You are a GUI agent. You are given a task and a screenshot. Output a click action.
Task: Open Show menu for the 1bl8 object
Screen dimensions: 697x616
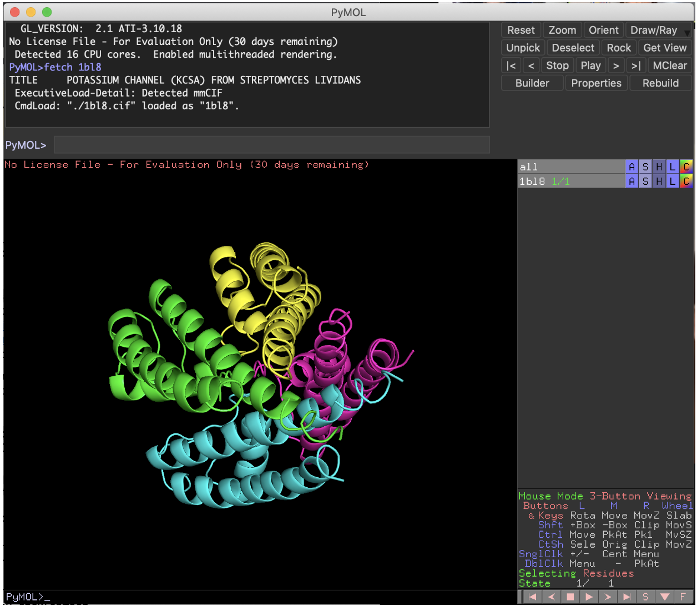pyautogui.click(x=645, y=181)
